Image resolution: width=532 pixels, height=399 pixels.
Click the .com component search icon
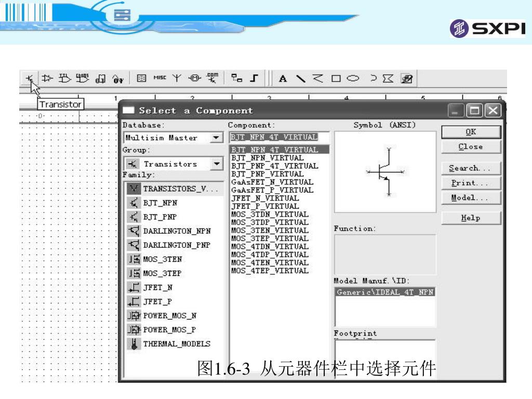[212, 78]
